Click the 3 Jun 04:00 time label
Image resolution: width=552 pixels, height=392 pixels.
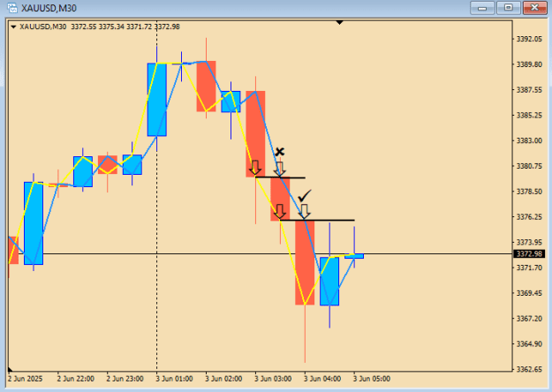tap(322, 379)
